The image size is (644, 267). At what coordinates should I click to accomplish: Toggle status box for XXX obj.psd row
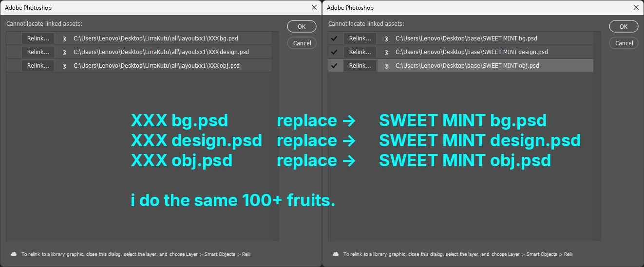(x=13, y=65)
